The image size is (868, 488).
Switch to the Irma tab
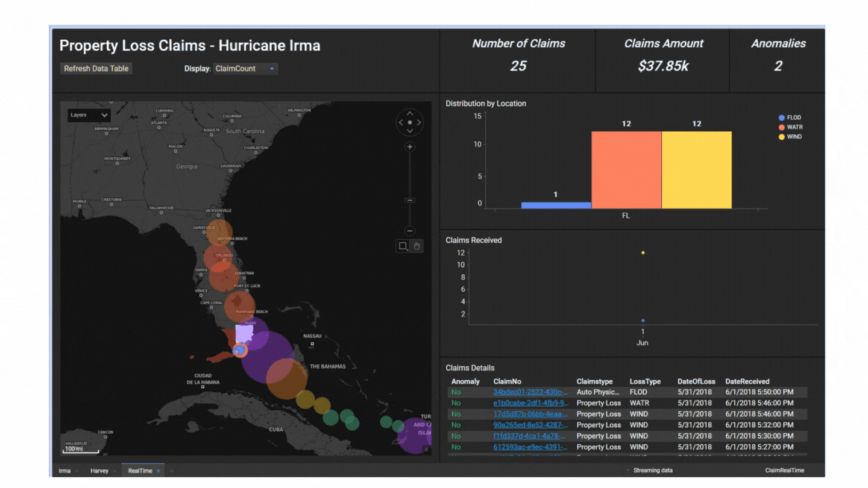coord(64,471)
